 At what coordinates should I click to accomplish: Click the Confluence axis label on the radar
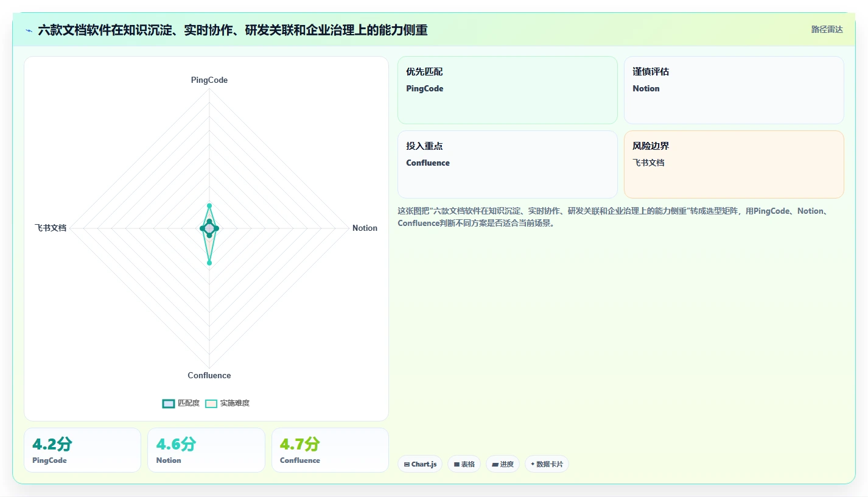coord(209,375)
